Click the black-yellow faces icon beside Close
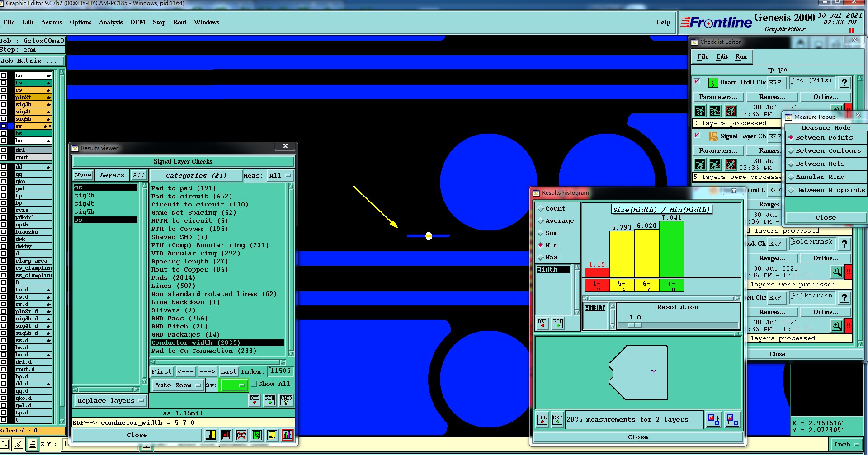The image size is (868, 455). (211, 435)
